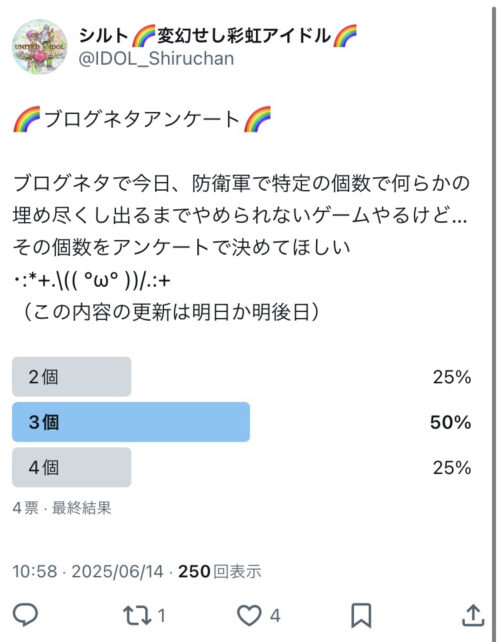Open the round profile avatar
This screenshot has height=642, width=500.
point(40,47)
